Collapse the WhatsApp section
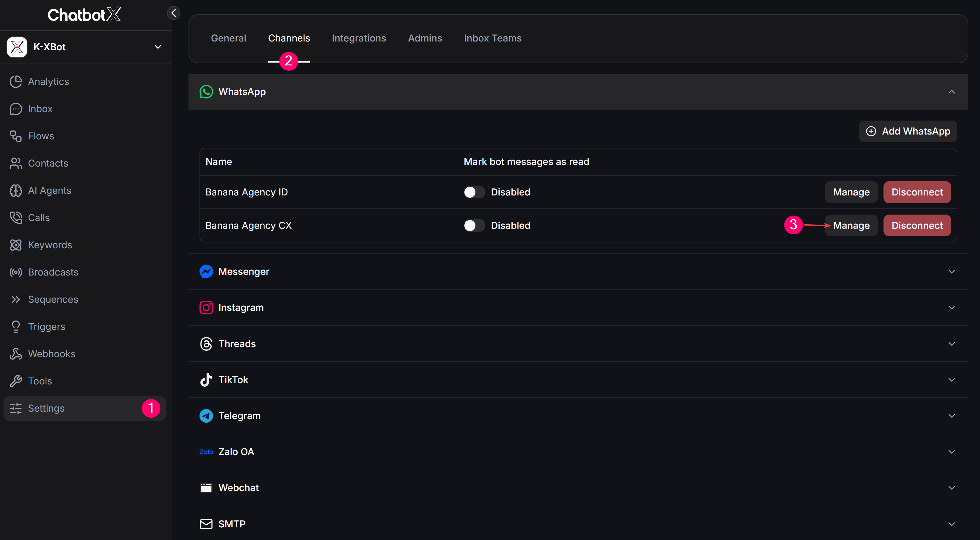This screenshot has height=540, width=980. click(578, 92)
